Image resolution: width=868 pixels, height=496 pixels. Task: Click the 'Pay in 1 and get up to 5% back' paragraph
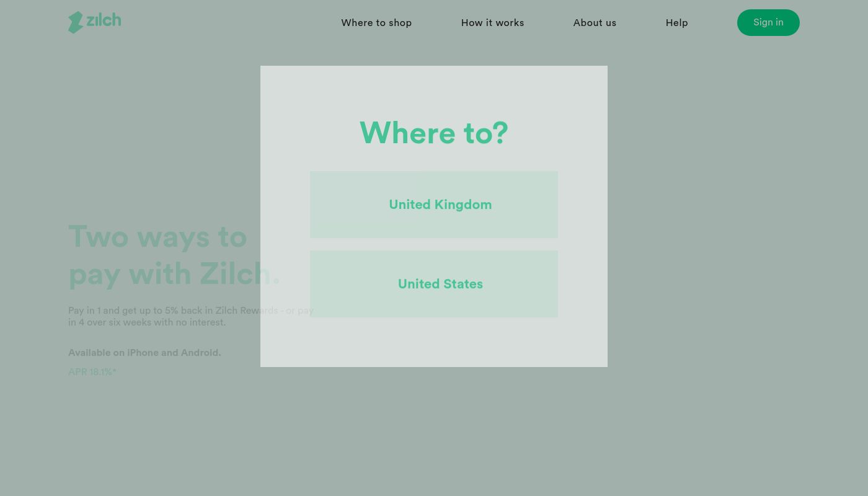(x=191, y=316)
